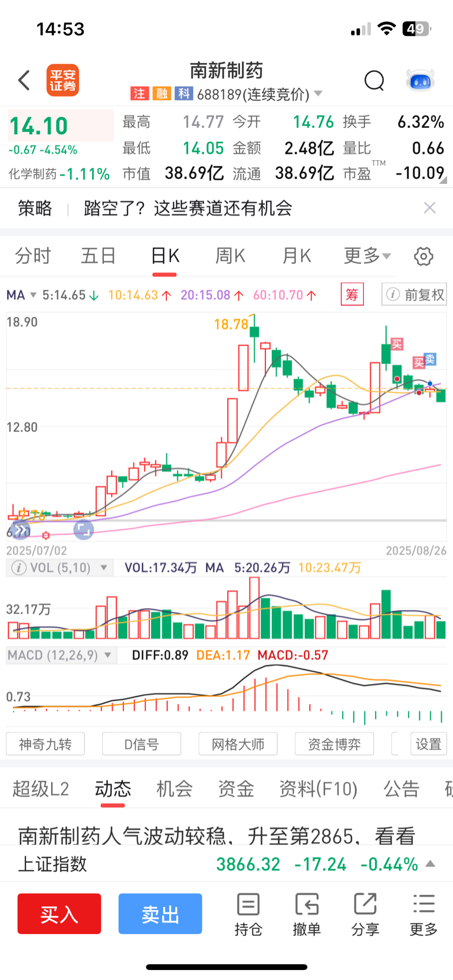Open the 资料(F10) tab
The image size is (453, 980).
[319, 788]
